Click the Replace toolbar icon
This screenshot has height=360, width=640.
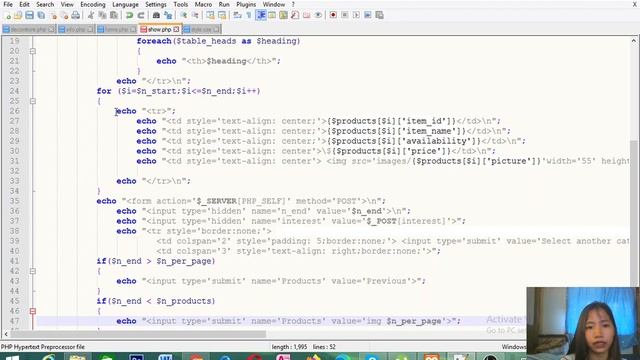point(168,16)
